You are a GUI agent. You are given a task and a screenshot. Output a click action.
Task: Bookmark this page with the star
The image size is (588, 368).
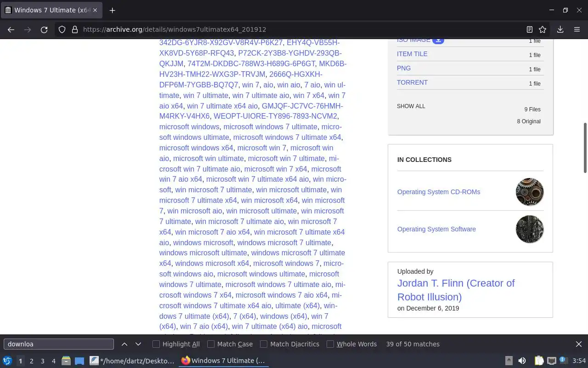coord(543,29)
